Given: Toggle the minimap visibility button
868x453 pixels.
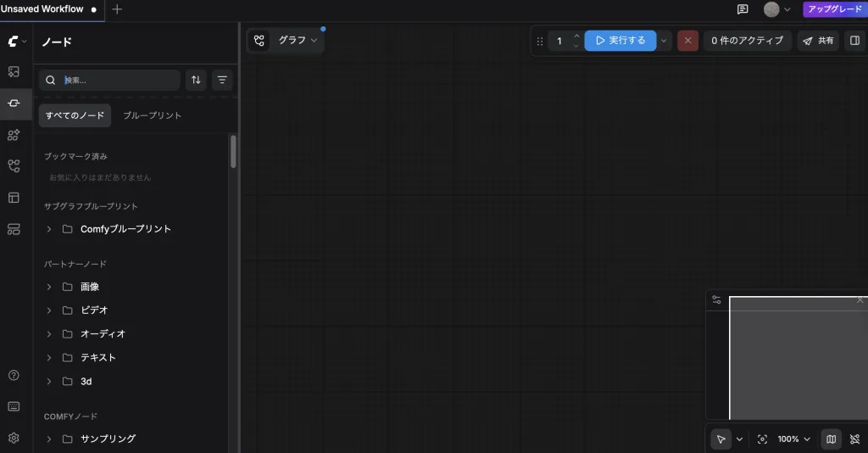Looking at the screenshot, I should coord(831,439).
